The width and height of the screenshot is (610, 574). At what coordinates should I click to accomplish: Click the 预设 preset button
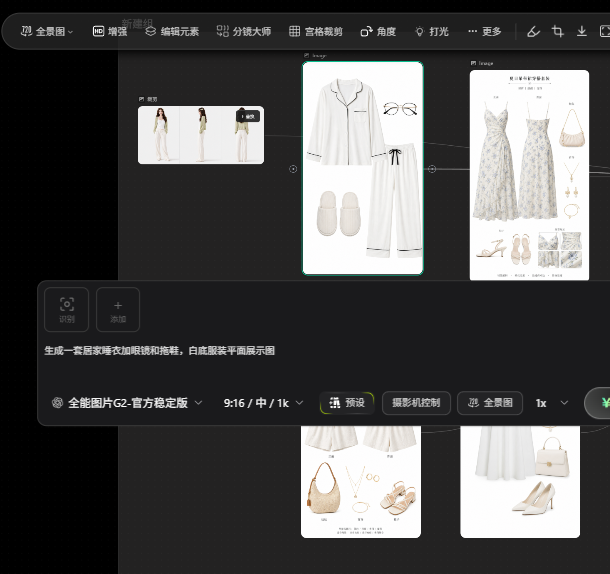(347, 403)
